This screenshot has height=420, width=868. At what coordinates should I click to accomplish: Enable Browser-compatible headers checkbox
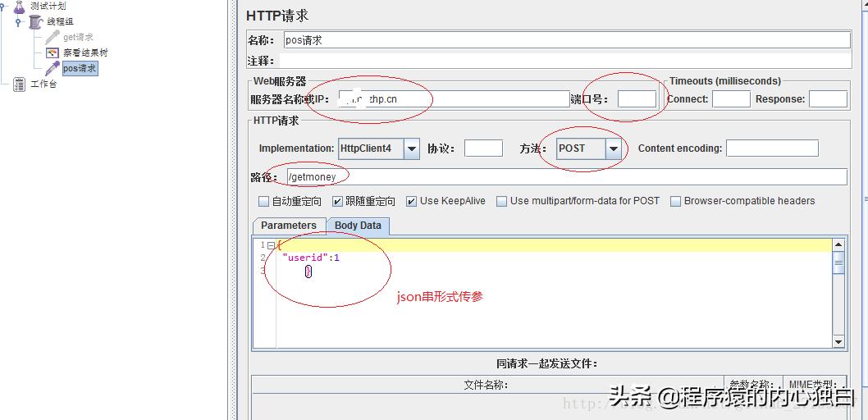tap(675, 202)
